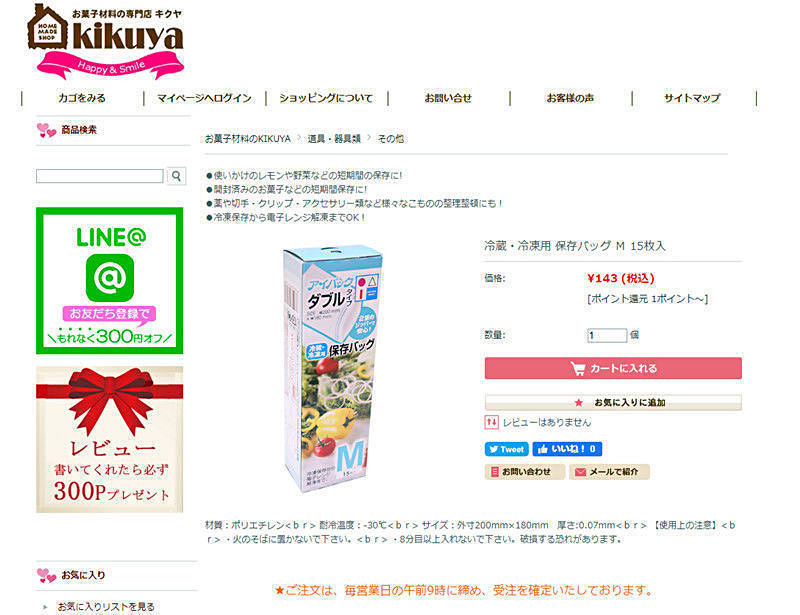Screen dimensions: 800x615
Task: Open the kikuya home logo
Action: tap(106, 41)
